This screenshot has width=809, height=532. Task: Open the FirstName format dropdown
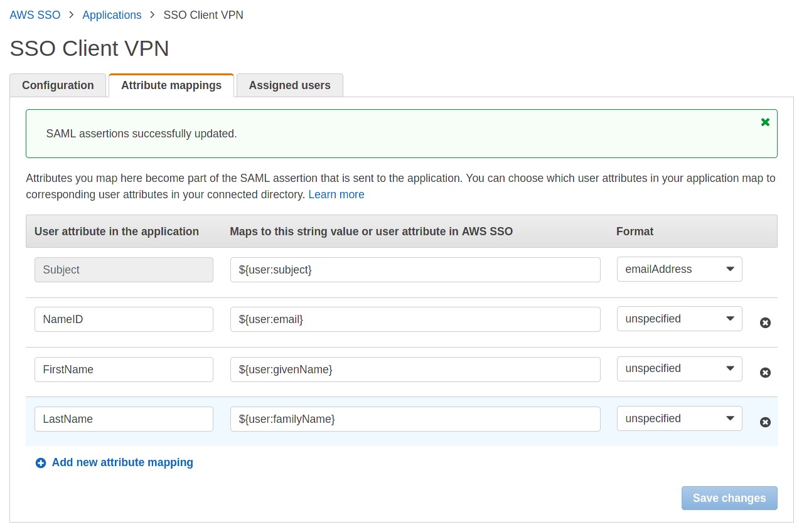point(679,369)
